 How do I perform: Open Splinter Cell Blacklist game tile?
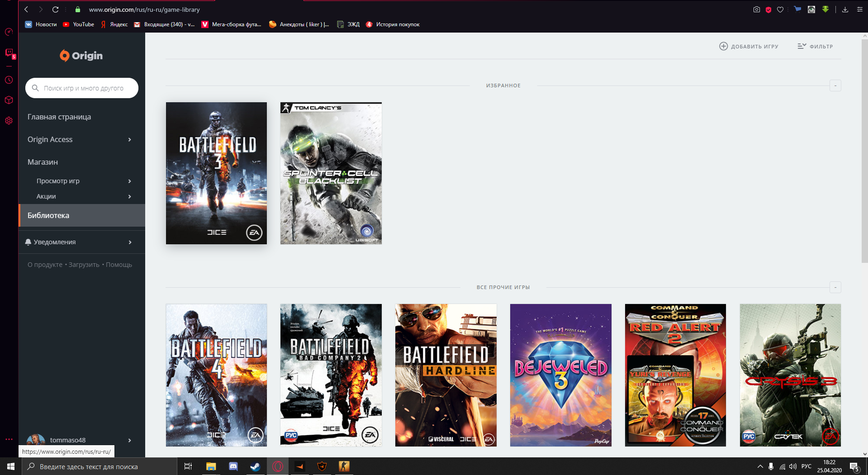pyautogui.click(x=331, y=173)
